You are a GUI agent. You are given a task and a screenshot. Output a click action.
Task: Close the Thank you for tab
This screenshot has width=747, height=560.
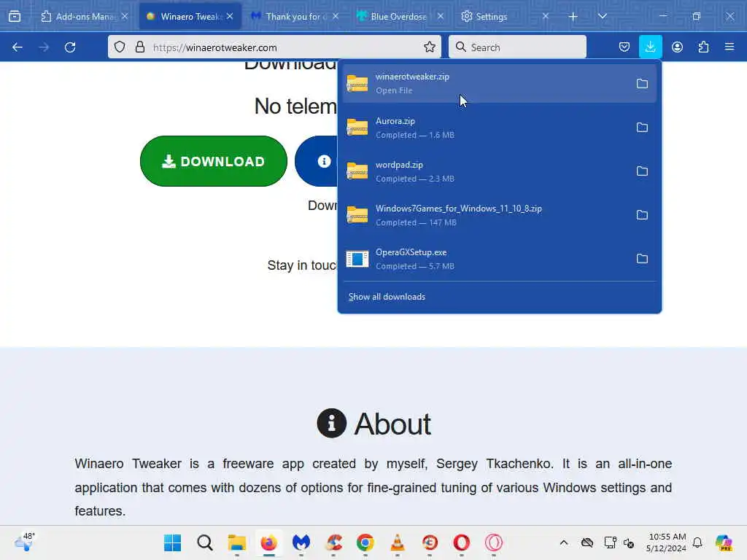click(x=336, y=16)
